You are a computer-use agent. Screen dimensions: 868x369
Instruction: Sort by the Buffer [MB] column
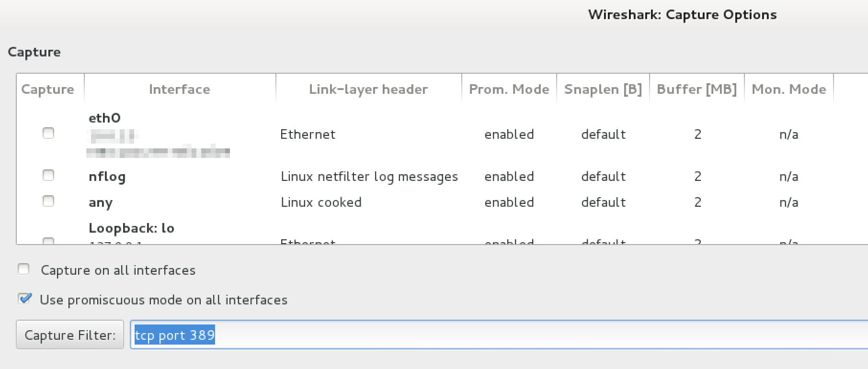click(697, 89)
